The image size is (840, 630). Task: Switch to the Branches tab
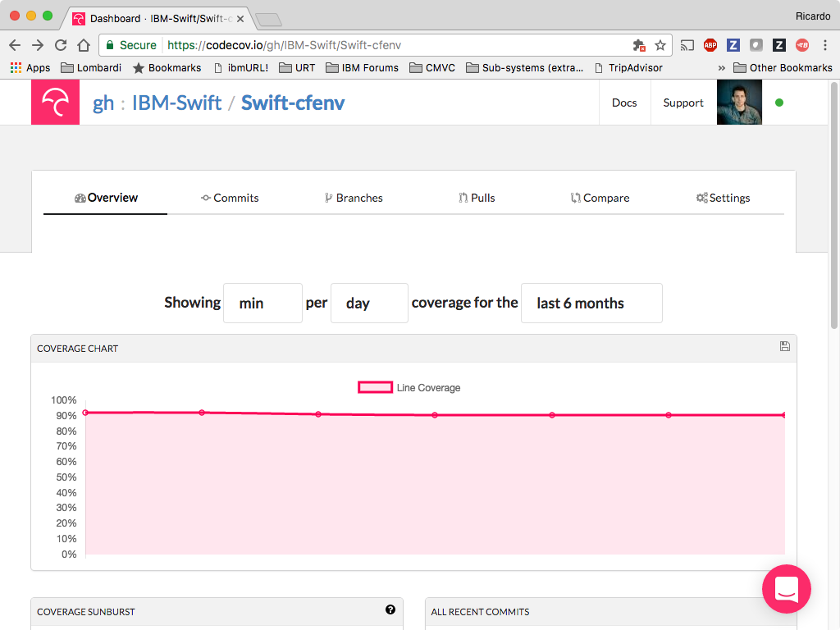coord(354,199)
